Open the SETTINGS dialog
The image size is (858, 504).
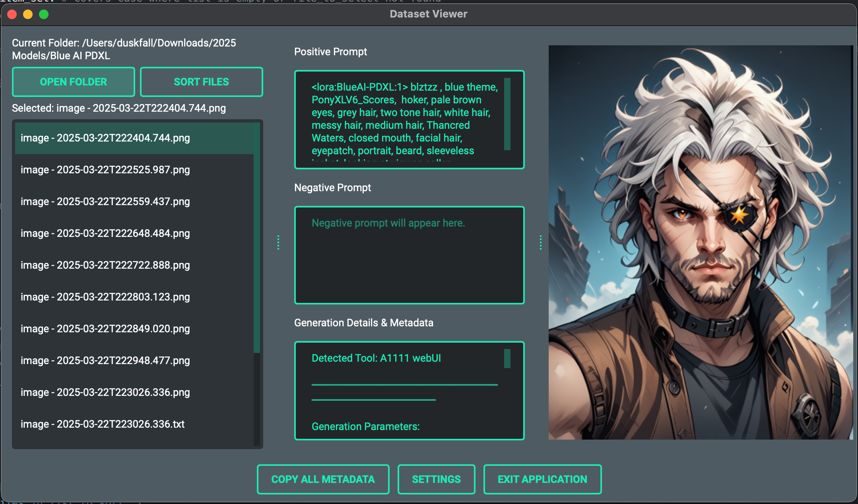(436, 479)
